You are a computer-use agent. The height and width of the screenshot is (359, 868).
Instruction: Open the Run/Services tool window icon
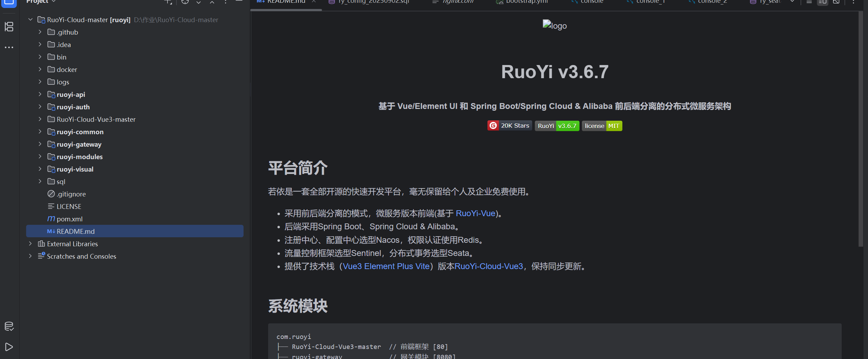(x=9, y=347)
